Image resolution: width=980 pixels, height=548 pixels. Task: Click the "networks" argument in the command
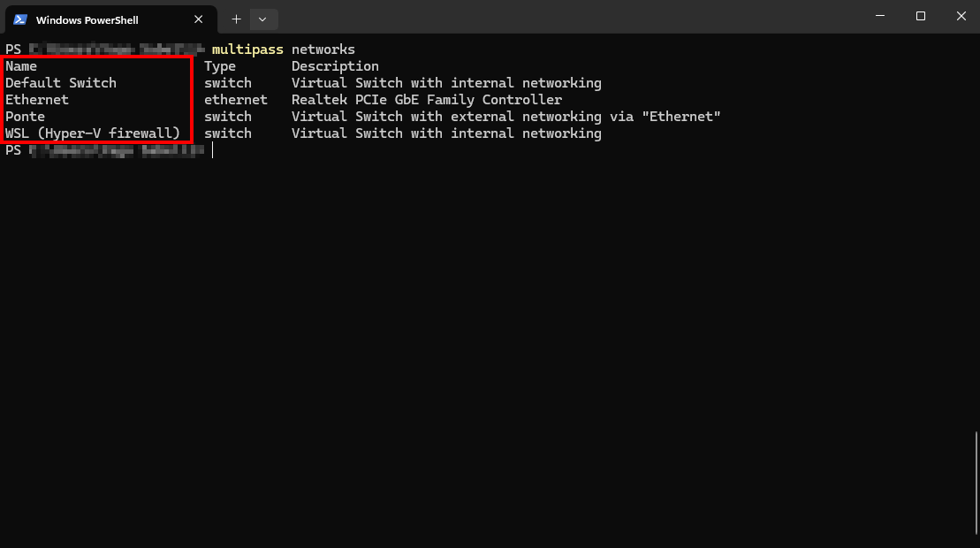[323, 49]
